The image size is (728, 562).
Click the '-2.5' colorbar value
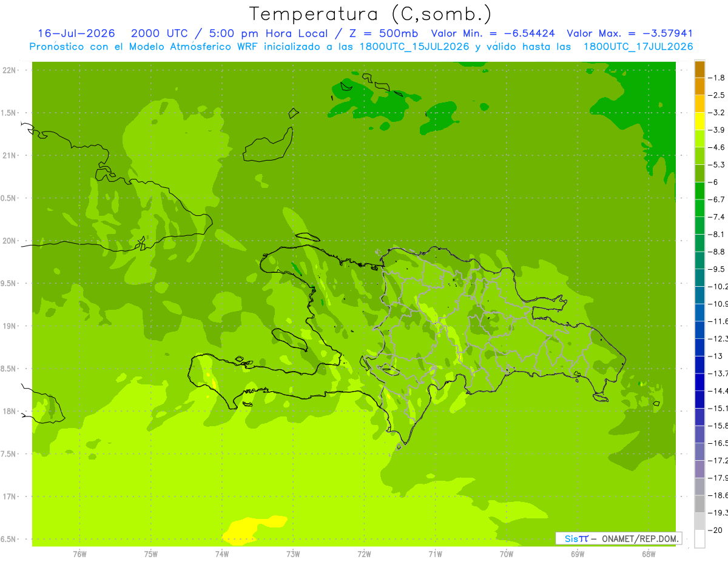[x=716, y=95]
